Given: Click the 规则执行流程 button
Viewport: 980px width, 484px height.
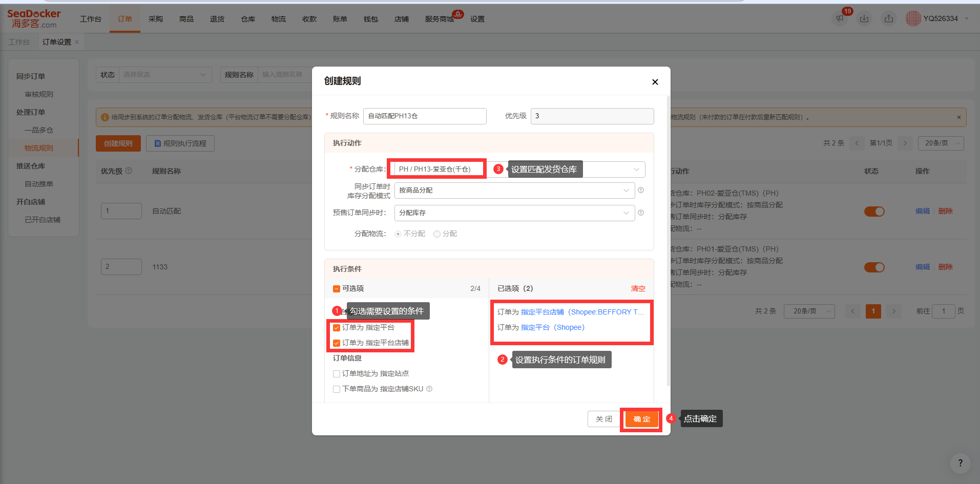Looking at the screenshot, I should click(180, 143).
